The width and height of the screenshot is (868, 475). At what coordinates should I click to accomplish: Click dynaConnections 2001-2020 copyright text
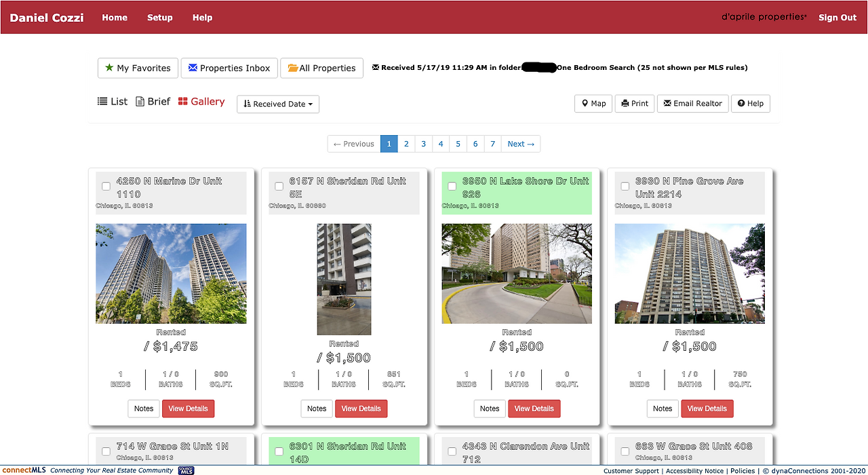pos(814,471)
